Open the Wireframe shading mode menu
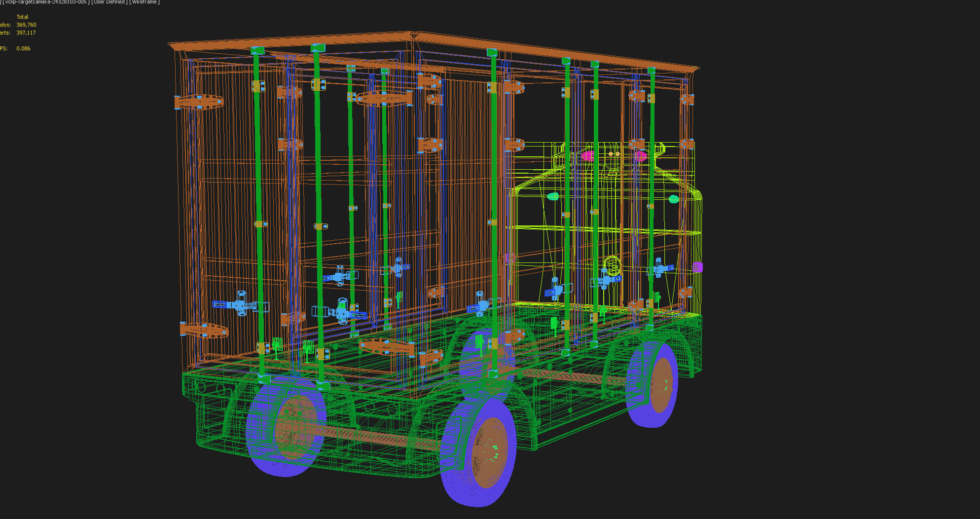The height and width of the screenshot is (519, 980). coord(145,2)
